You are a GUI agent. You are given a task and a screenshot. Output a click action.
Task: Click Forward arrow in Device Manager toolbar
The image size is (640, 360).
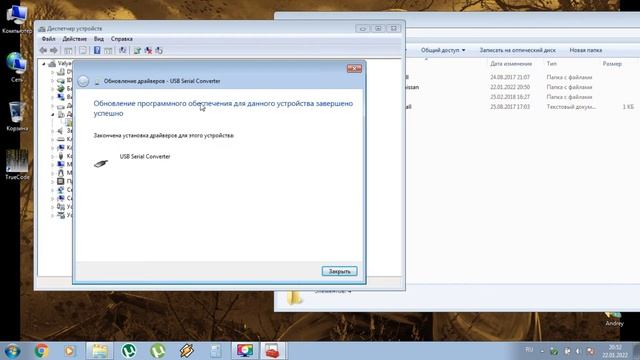[53, 50]
